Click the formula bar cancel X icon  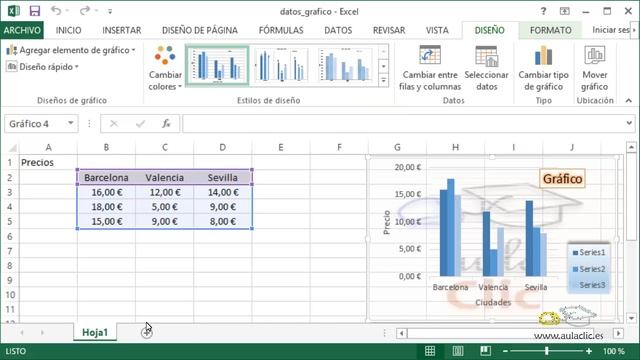click(x=114, y=124)
